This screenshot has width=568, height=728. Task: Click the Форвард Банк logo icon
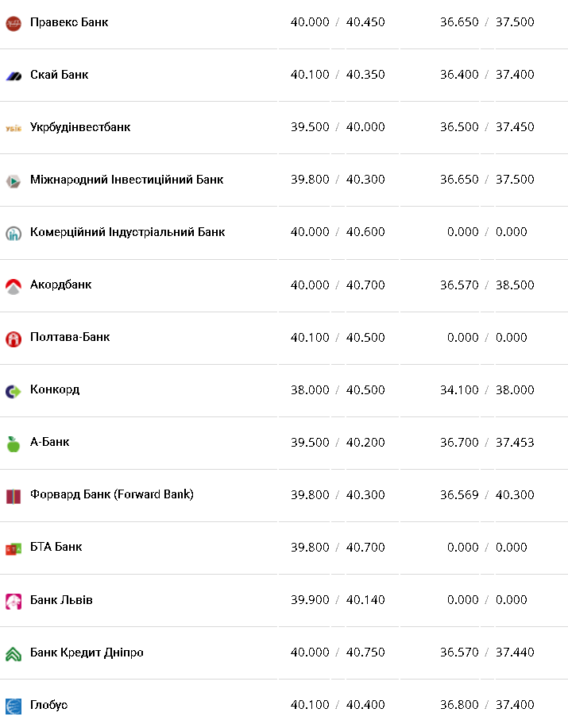(13, 496)
